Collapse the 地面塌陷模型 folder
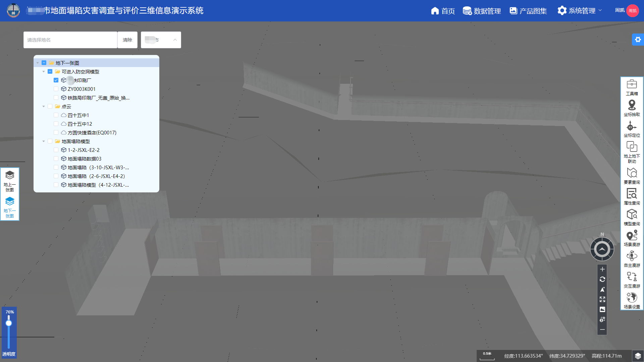Viewport: 644px width, 362px height. click(44, 141)
